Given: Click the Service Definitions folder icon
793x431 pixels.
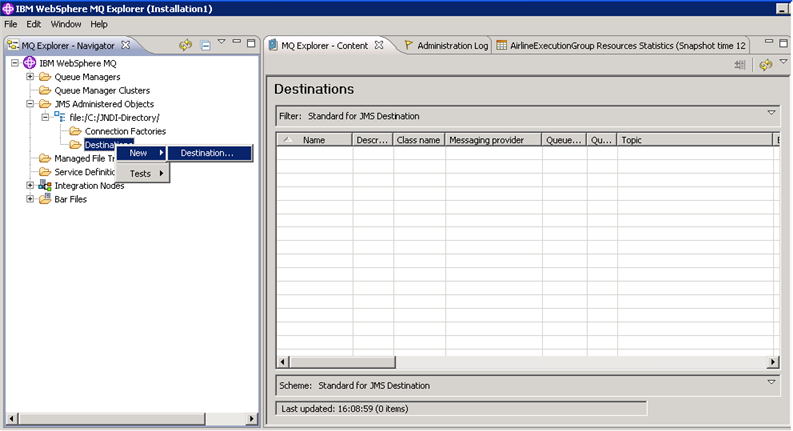Looking at the screenshot, I should click(45, 172).
